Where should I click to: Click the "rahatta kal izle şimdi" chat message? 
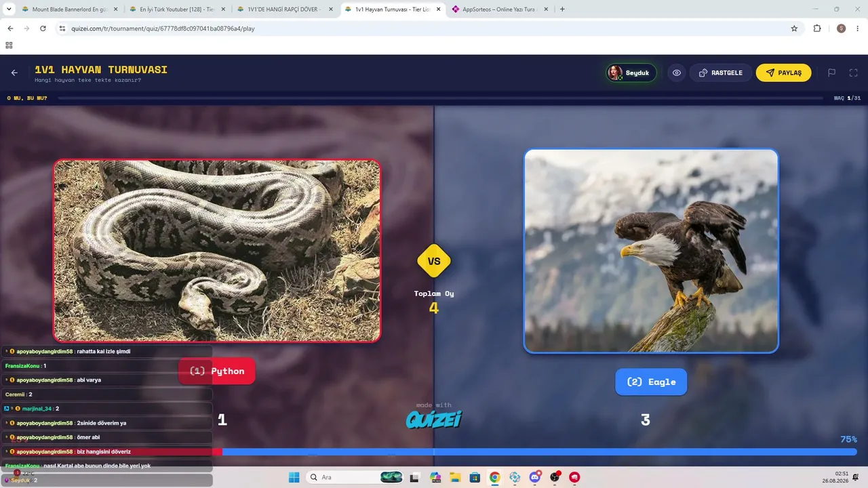(104, 351)
